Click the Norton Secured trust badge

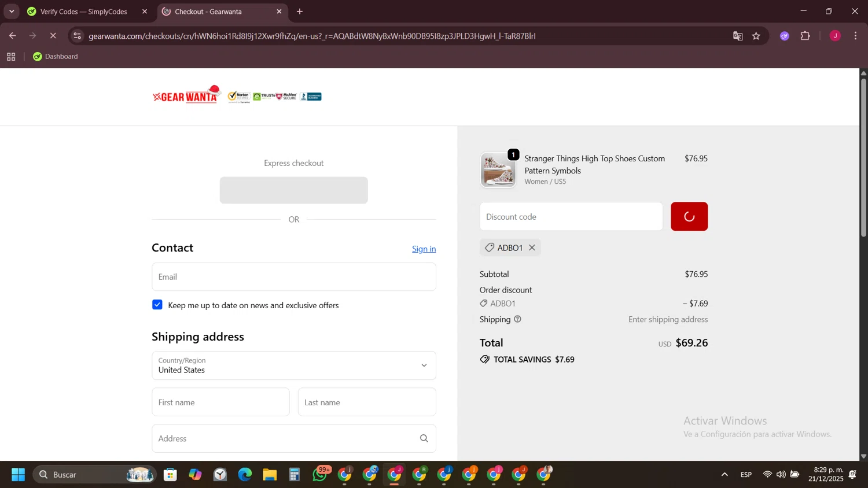(239, 97)
